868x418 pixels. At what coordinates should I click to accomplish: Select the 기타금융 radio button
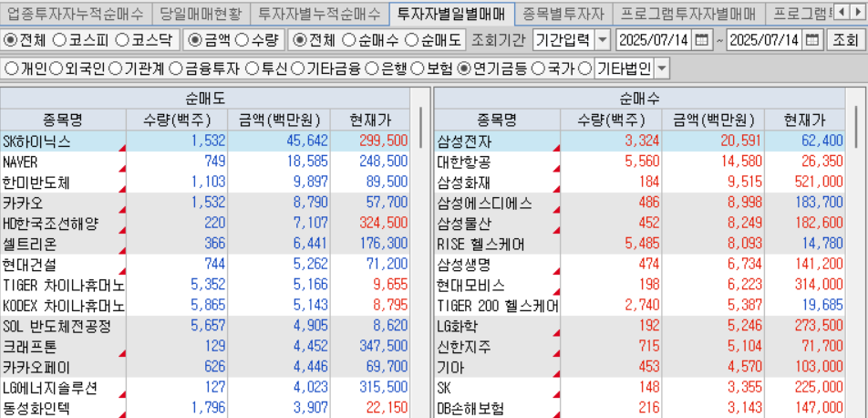click(296, 68)
